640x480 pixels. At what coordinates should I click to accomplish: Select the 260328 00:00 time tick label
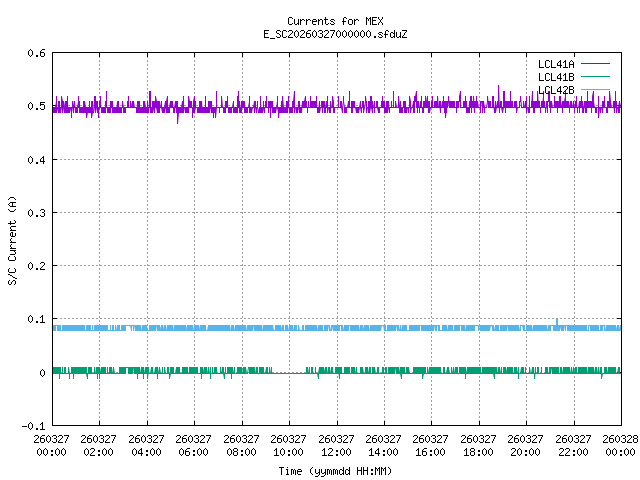pyautogui.click(x=621, y=445)
